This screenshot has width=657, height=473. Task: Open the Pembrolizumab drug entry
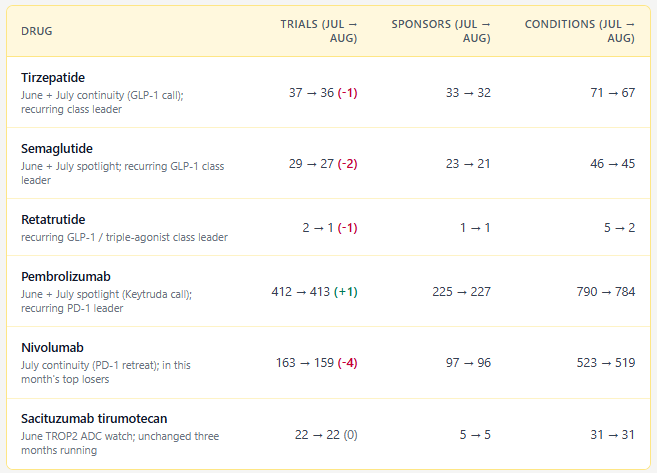tap(66, 277)
